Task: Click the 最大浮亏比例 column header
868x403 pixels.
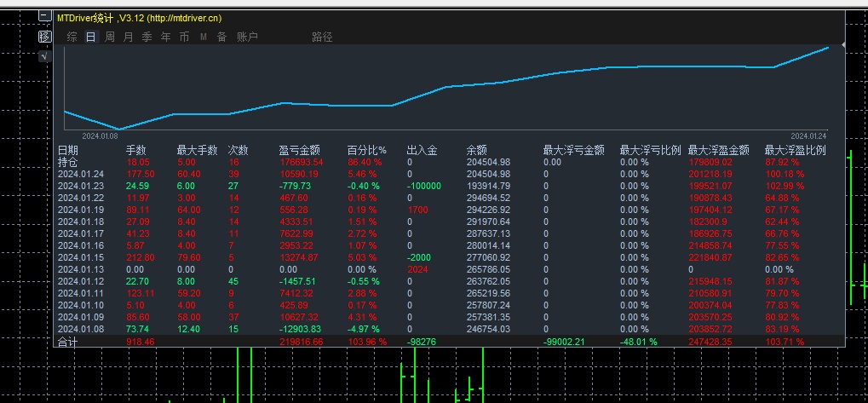Action: click(651, 151)
